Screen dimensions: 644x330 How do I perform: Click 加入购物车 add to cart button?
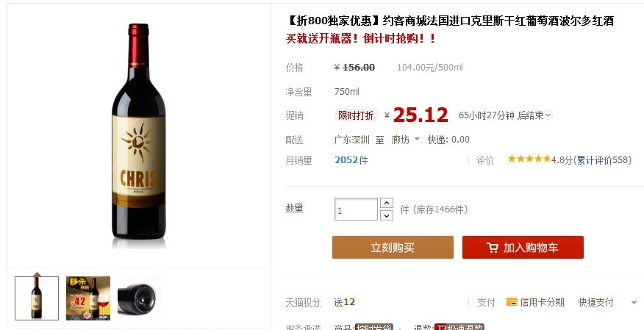(523, 247)
